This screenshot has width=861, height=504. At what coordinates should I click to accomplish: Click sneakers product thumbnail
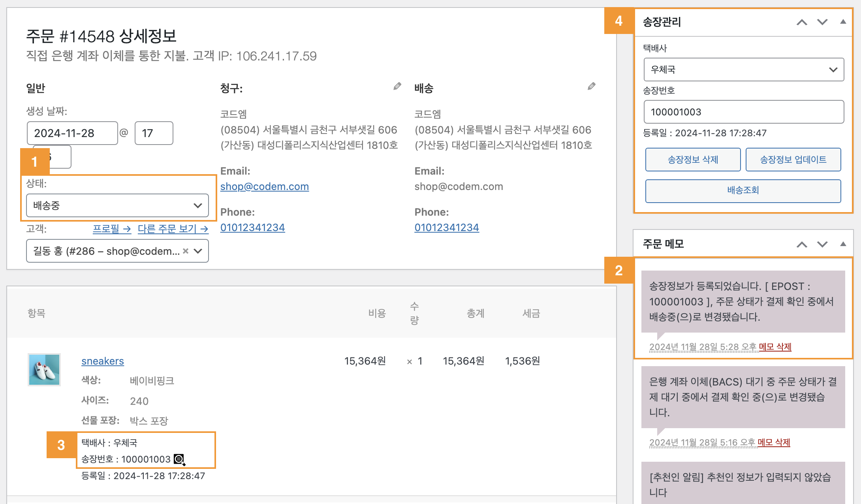pos(44,369)
